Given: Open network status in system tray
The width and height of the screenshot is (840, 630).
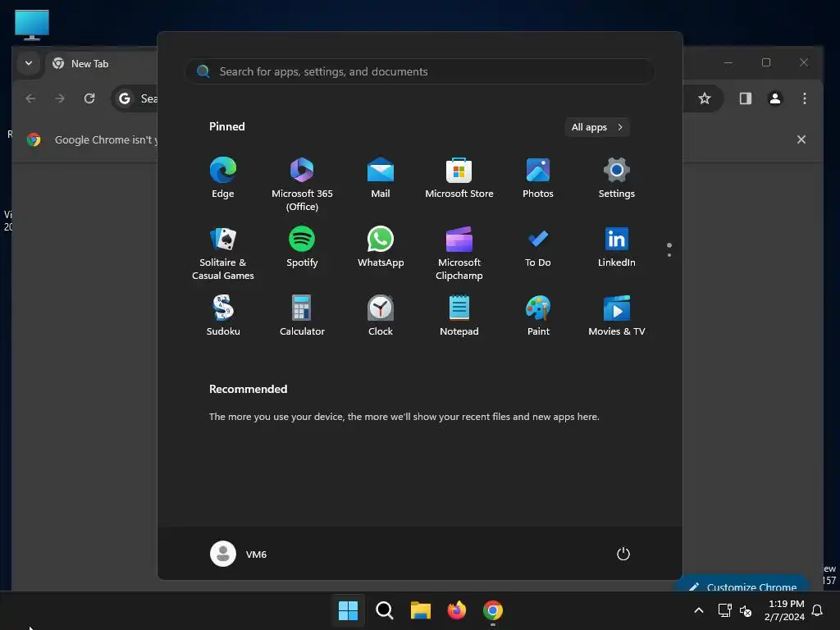Looking at the screenshot, I should [x=724, y=610].
